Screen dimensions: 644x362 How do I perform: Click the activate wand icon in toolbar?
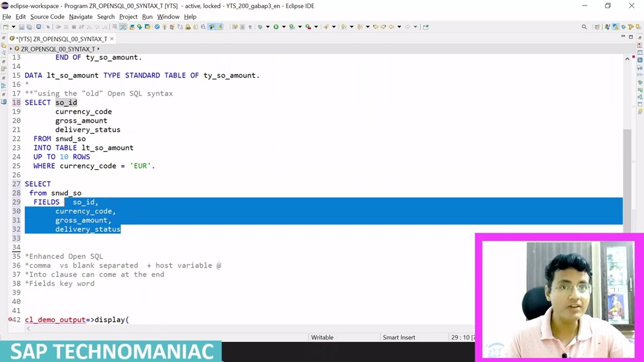tap(165, 27)
